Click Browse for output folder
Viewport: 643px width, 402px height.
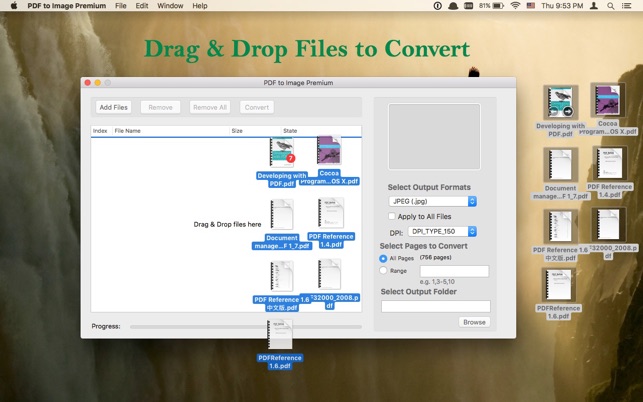(474, 322)
